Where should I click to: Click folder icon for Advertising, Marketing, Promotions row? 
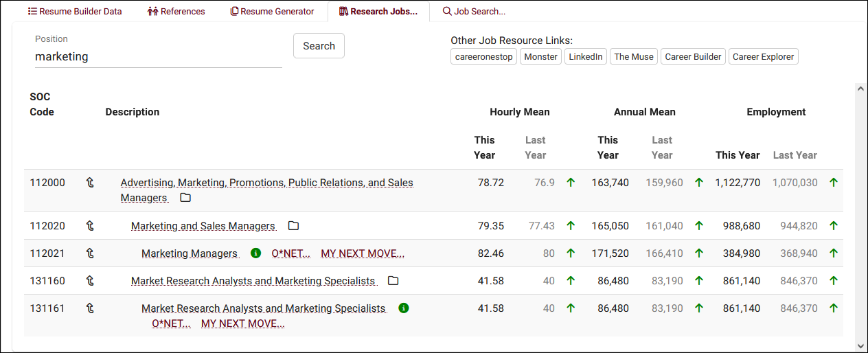[185, 198]
